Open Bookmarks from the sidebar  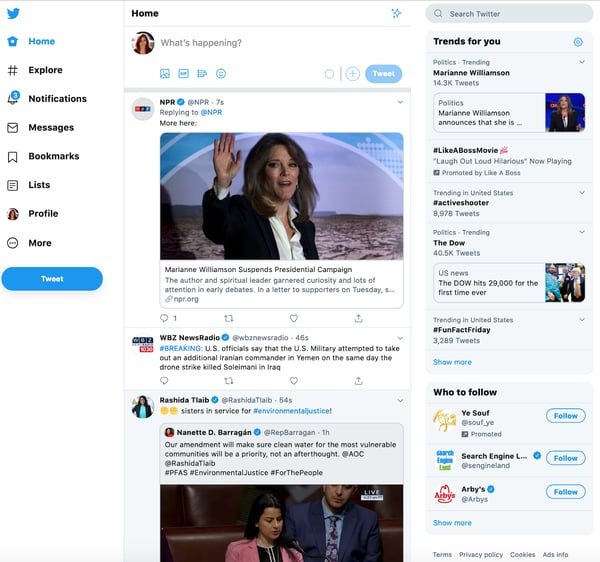[x=51, y=156]
